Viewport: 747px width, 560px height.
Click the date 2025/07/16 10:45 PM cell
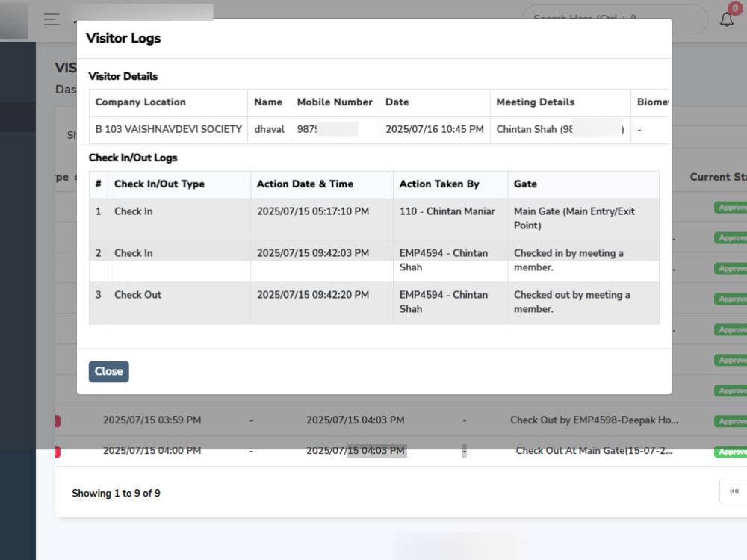pyautogui.click(x=435, y=129)
